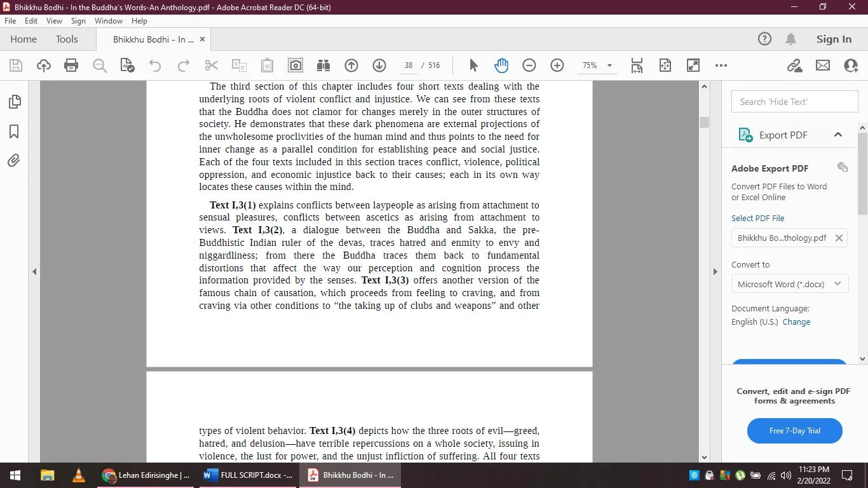Zoom in with the plus icon

click(x=557, y=65)
